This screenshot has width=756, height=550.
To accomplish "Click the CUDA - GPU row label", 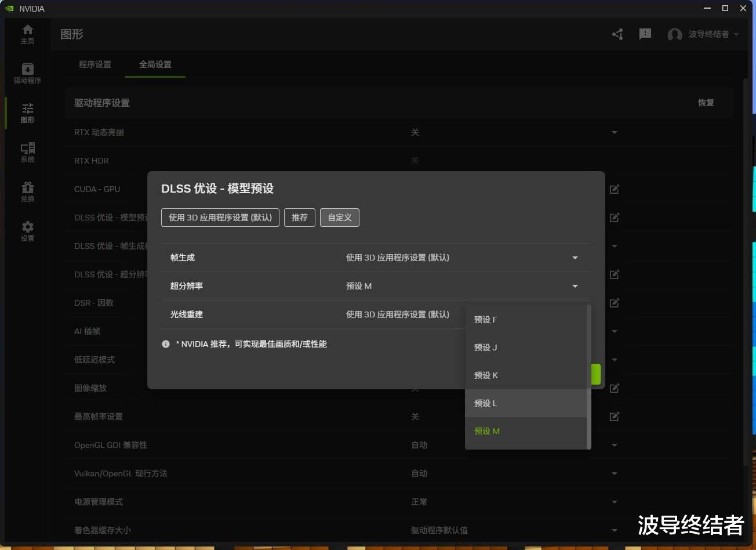I will (97, 189).
